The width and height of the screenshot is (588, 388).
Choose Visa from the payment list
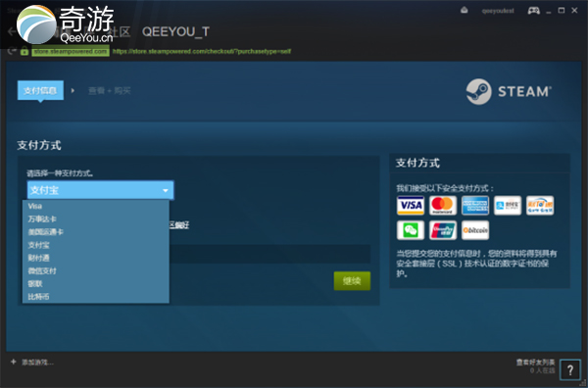pyautogui.click(x=96, y=206)
